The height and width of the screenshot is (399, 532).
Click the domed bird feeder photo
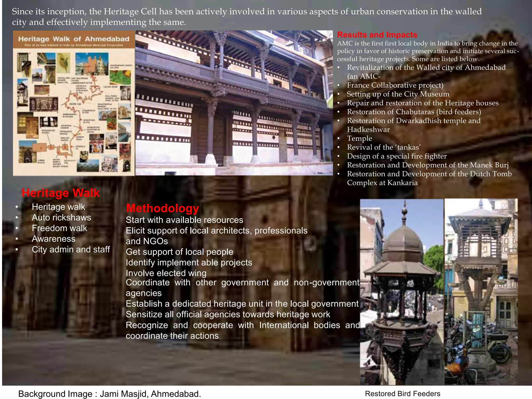pyautogui.click(x=402, y=291)
